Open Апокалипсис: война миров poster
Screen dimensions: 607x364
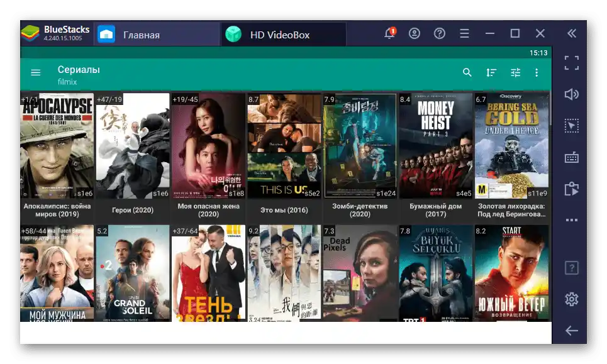click(57, 146)
